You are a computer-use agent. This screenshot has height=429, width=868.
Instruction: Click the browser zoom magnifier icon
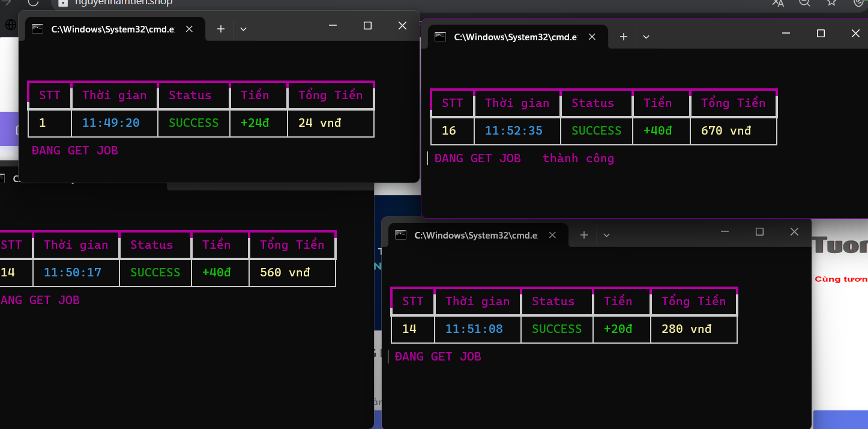click(x=805, y=2)
